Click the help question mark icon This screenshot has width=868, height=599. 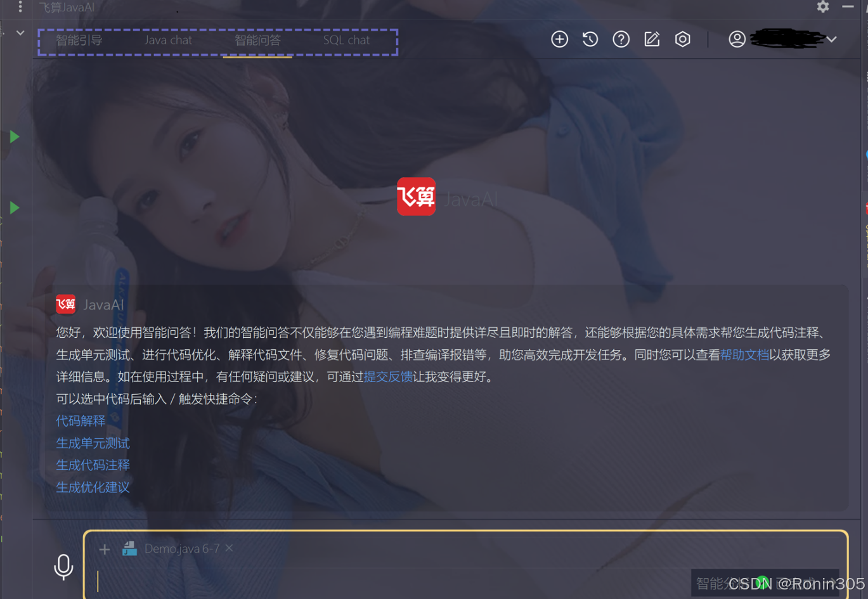pyautogui.click(x=621, y=39)
